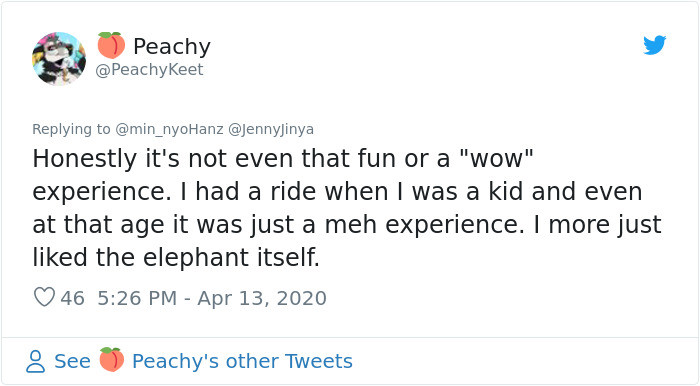Image resolution: width=700 pixels, height=386 pixels.
Task: Open the @min_nyoHanz mention
Action: coord(169,129)
